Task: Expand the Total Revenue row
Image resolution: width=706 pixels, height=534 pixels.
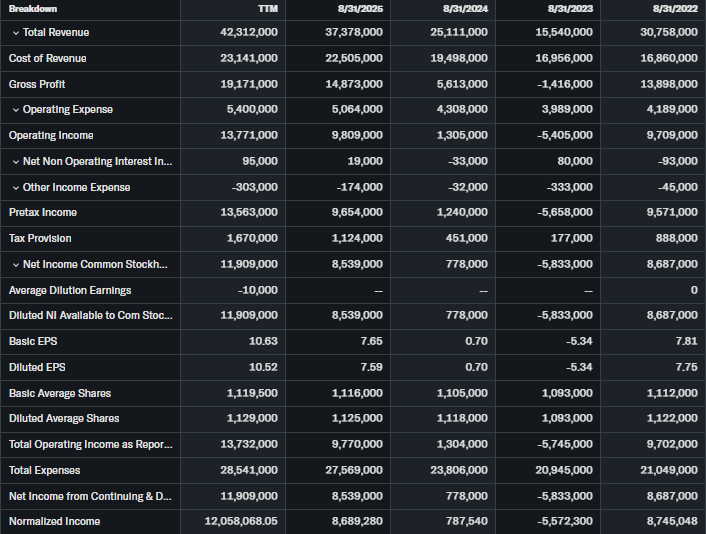Action: tap(15, 33)
